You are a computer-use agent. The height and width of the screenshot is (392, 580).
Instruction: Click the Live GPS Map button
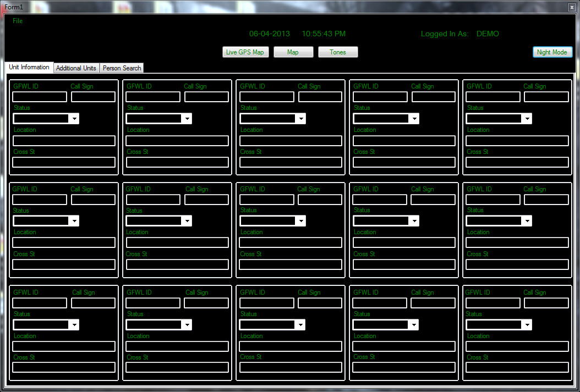[x=245, y=52]
